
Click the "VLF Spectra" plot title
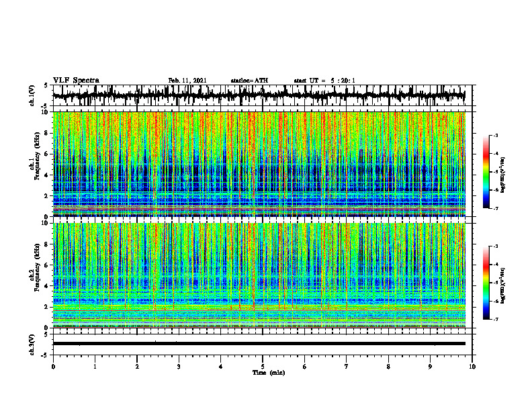(x=76, y=81)
